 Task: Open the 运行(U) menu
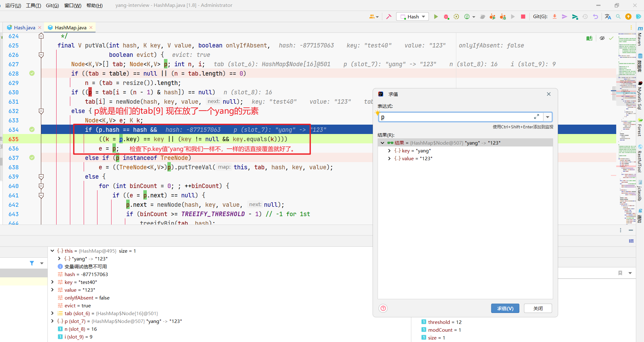(13, 5)
